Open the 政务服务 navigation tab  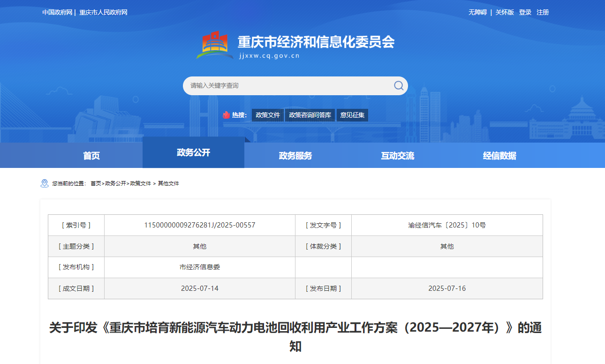pyautogui.click(x=295, y=156)
